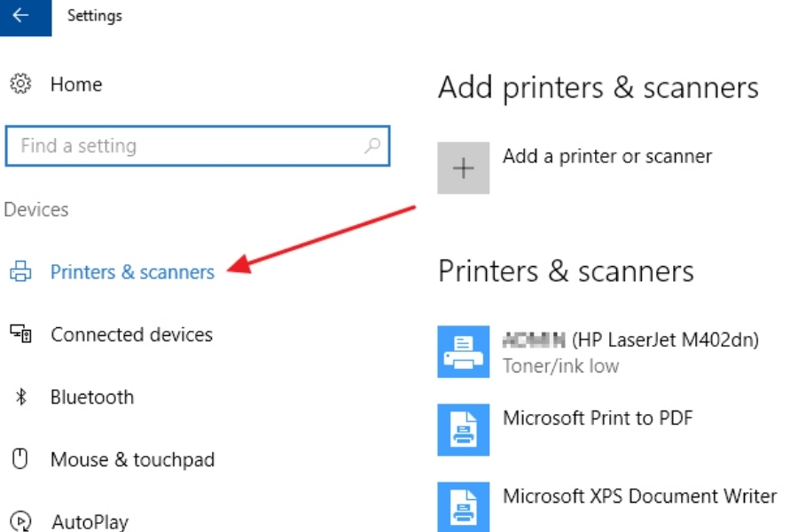Screen dimensions: 798x532
Task: Click the magnifier icon in search box
Action: [x=372, y=146]
